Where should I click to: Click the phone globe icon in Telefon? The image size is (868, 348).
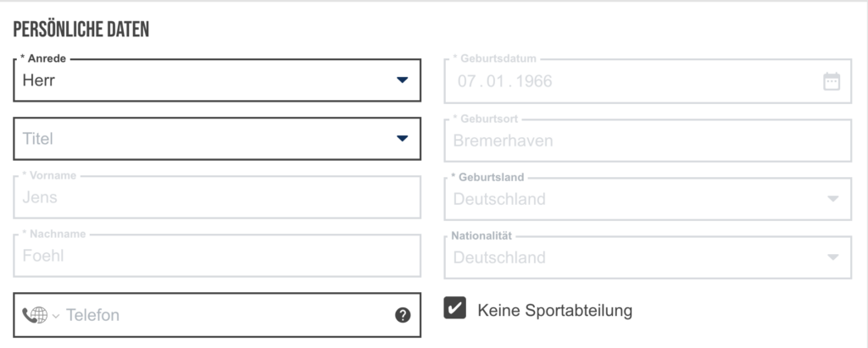(x=35, y=315)
